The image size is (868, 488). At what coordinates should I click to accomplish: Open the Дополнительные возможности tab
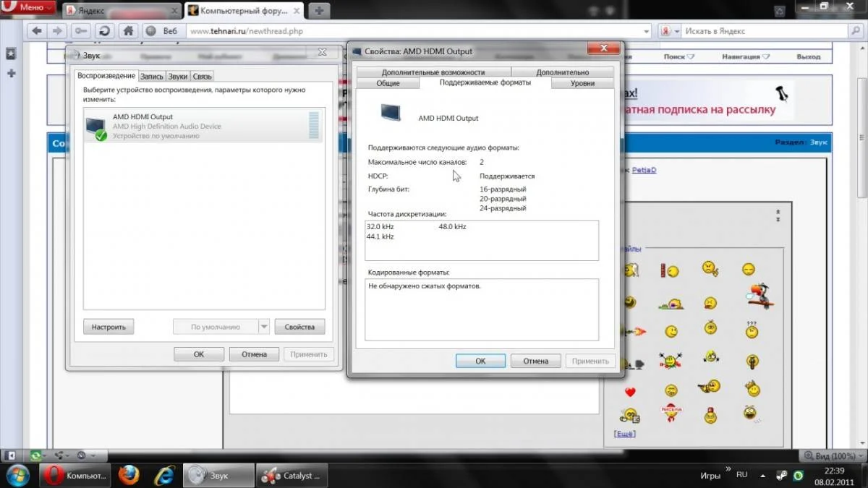[x=433, y=72]
